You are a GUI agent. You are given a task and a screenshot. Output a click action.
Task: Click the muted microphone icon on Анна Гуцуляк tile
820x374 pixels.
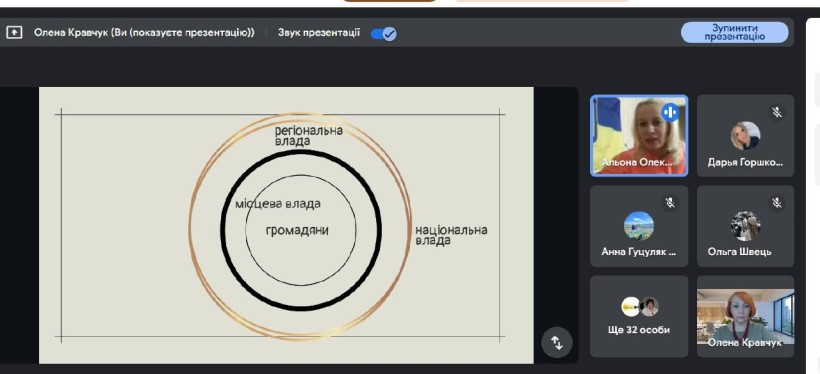point(670,202)
